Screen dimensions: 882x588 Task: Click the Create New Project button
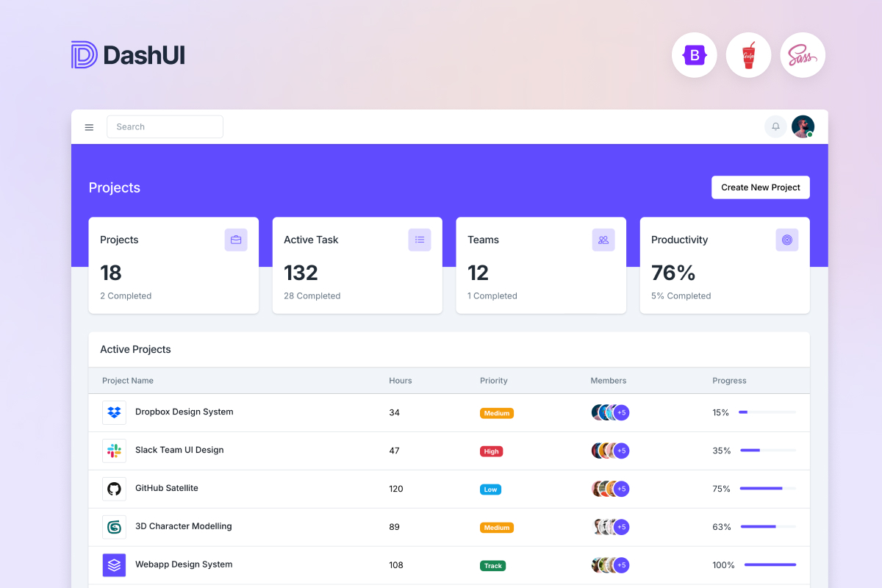tap(760, 187)
